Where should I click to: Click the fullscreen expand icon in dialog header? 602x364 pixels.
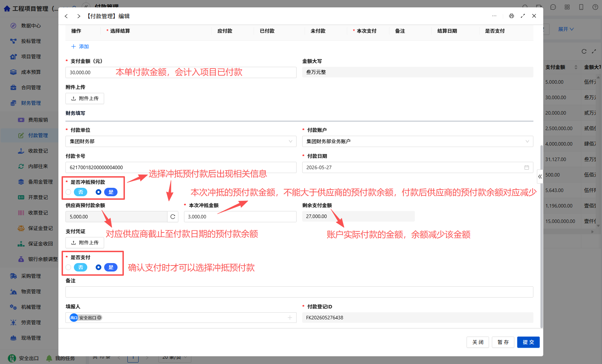(523, 16)
